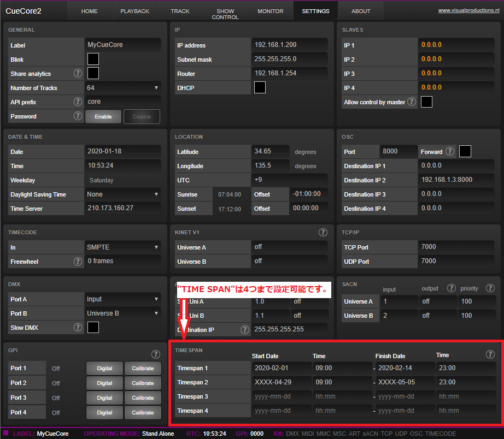Open Number of Tracks dropdown
Viewport: 504px width, 439px height.
pos(123,88)
